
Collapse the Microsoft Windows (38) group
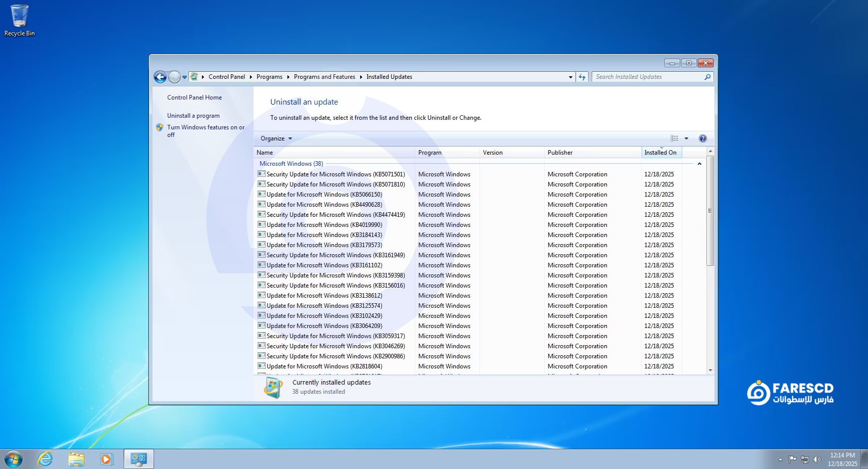pos(699,164)
